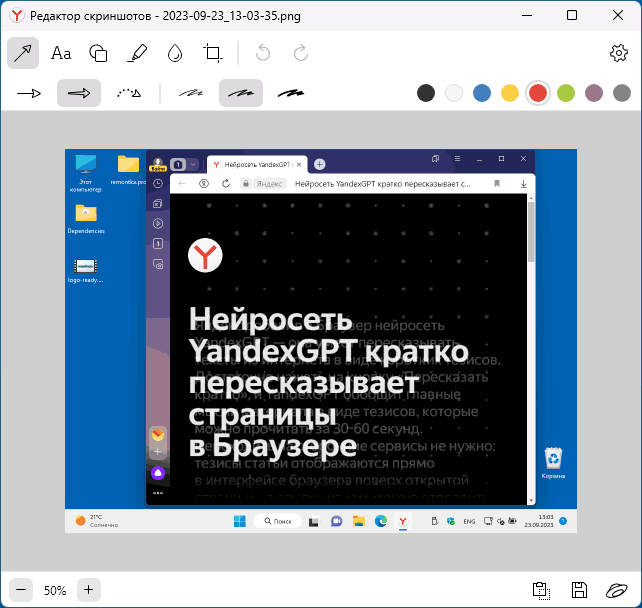This screenshot has height=608, width=642.
Task: Select the Pencil drawing tool
Action: tap(137, 53)
